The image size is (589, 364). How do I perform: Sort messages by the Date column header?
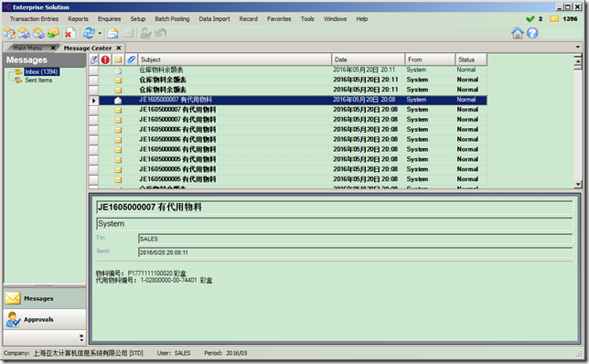coord(368,59)
